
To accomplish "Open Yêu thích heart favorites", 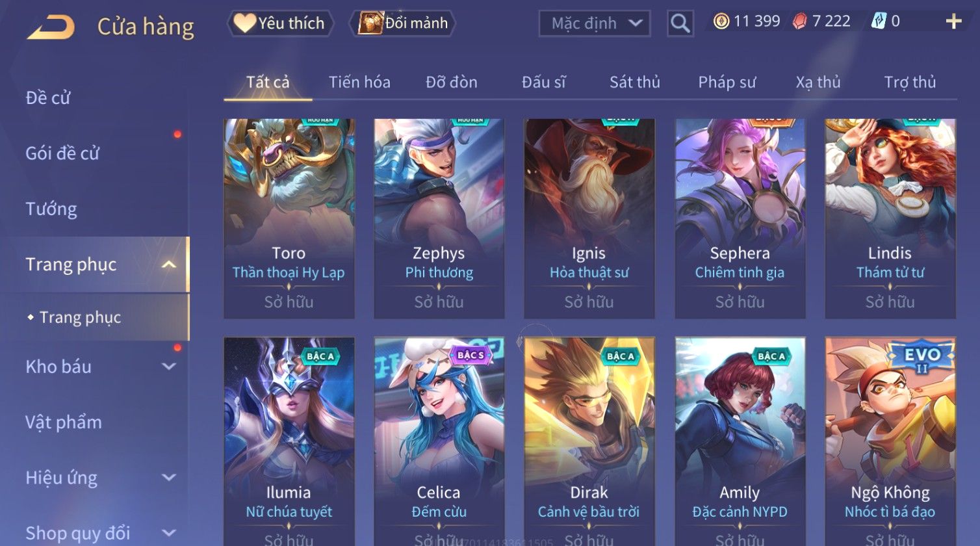I will tap(280, 23).
